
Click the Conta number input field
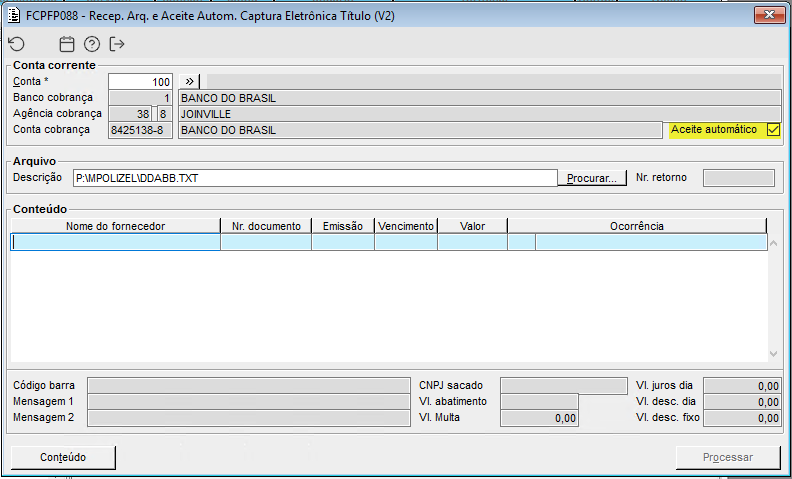click(x=140, y=81)
